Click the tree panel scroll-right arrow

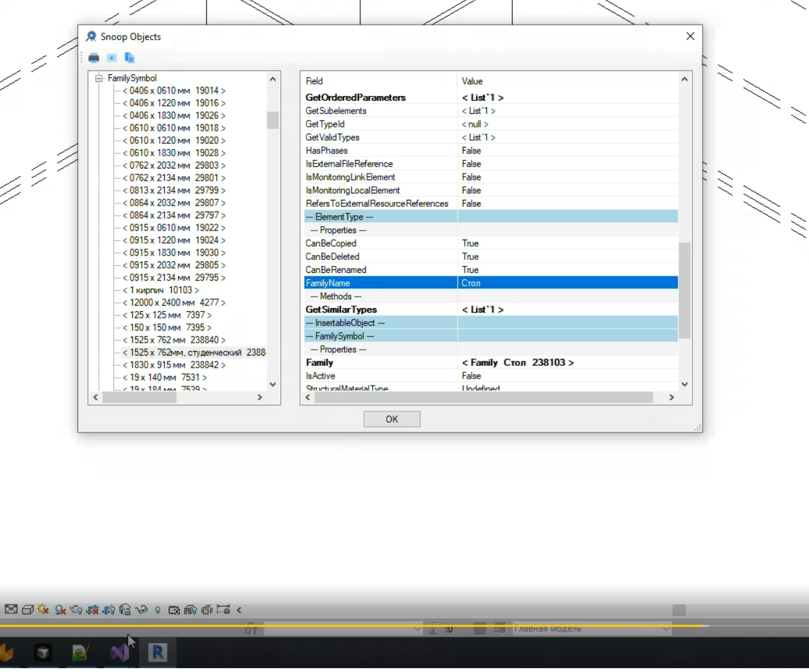[x=260, y=397]
